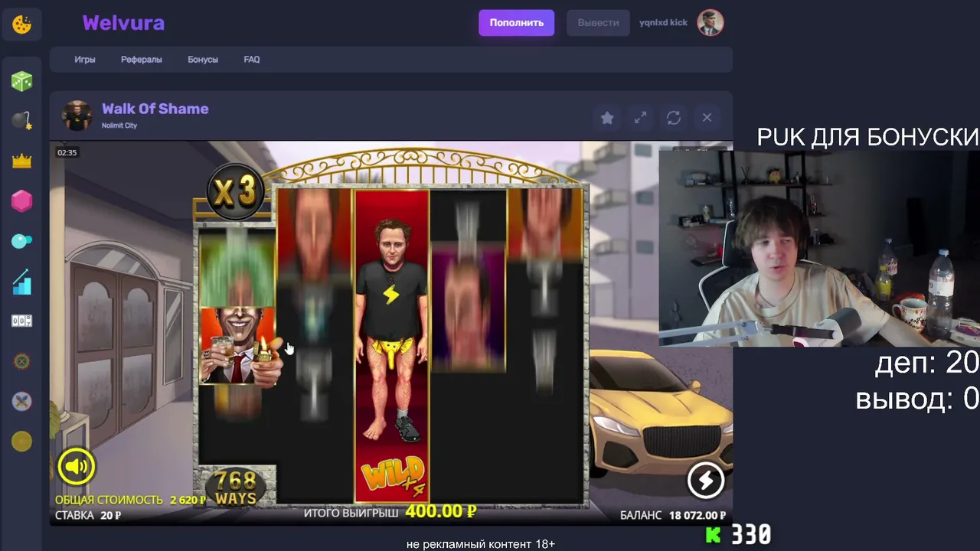Open the FAQ menu item
The height and width of the screenshot is (551, 980).
(252, 60)
